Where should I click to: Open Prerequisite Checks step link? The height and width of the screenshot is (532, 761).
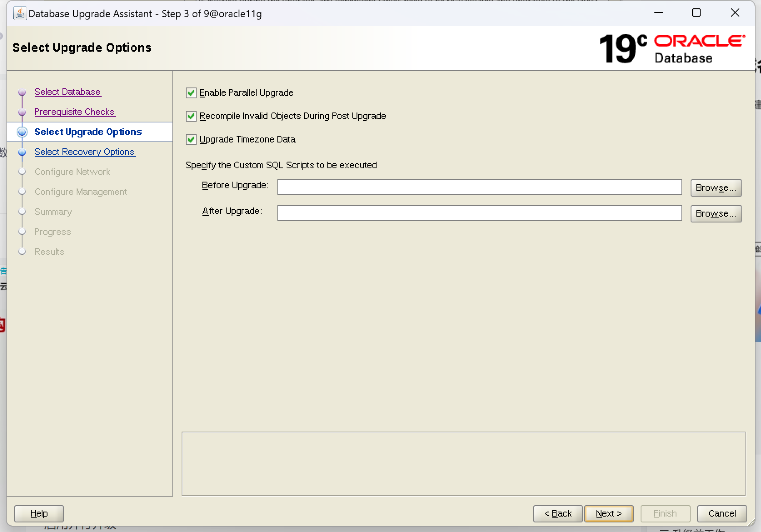point(74,112)
